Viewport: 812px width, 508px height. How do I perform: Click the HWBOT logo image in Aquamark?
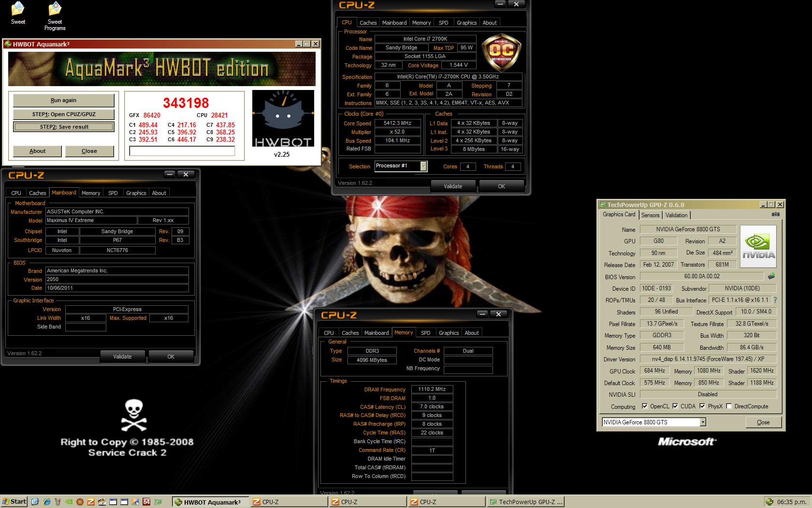[x=283, y=119]
